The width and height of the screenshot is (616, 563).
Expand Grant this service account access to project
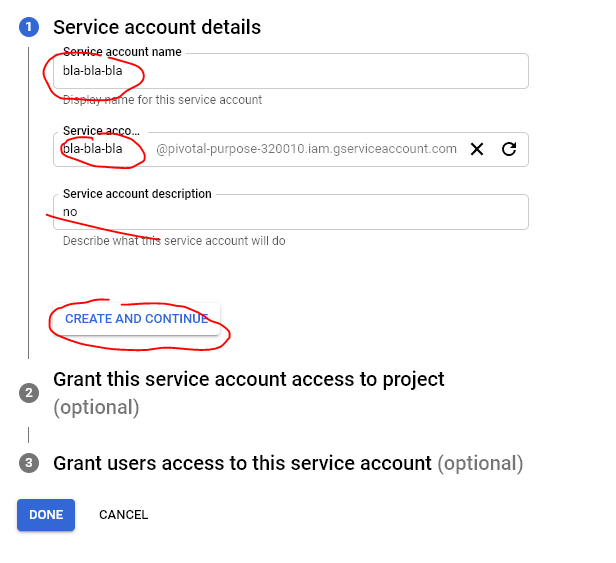pyautogui.click(x=248, y=380)
